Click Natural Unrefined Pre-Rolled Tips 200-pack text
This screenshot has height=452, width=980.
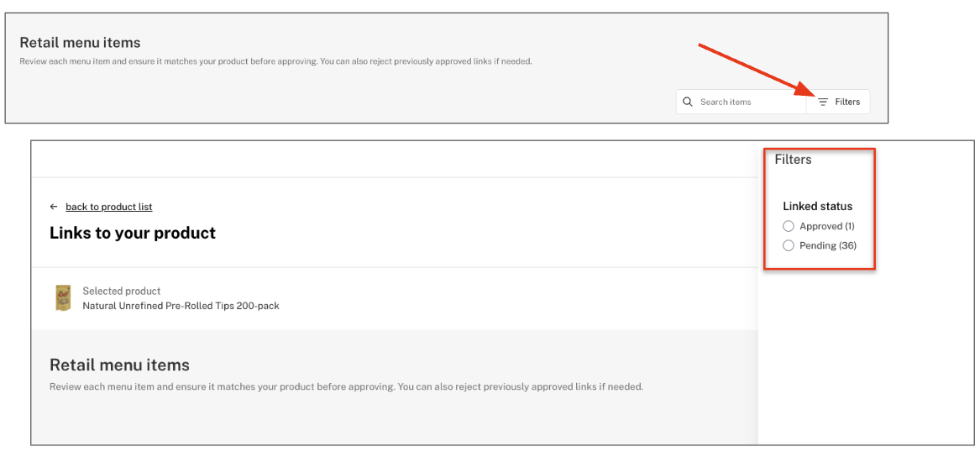click(x=181, y=307)
